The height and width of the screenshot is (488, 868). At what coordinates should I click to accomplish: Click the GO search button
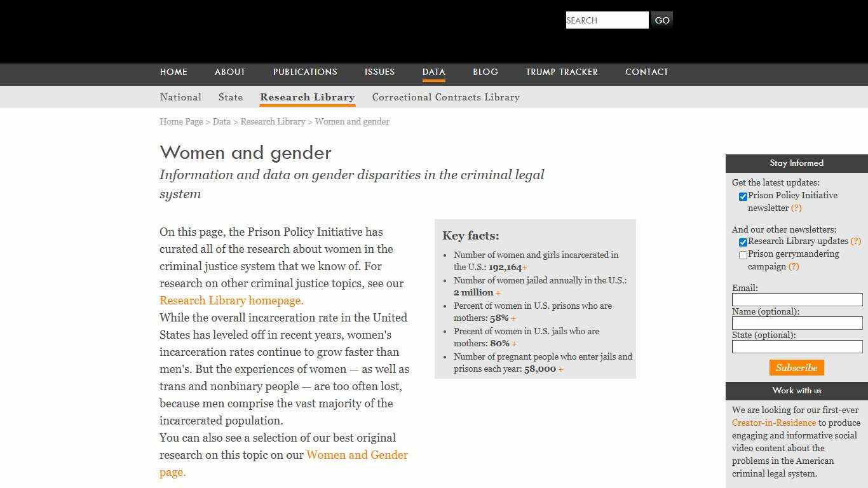pos(661,20)
